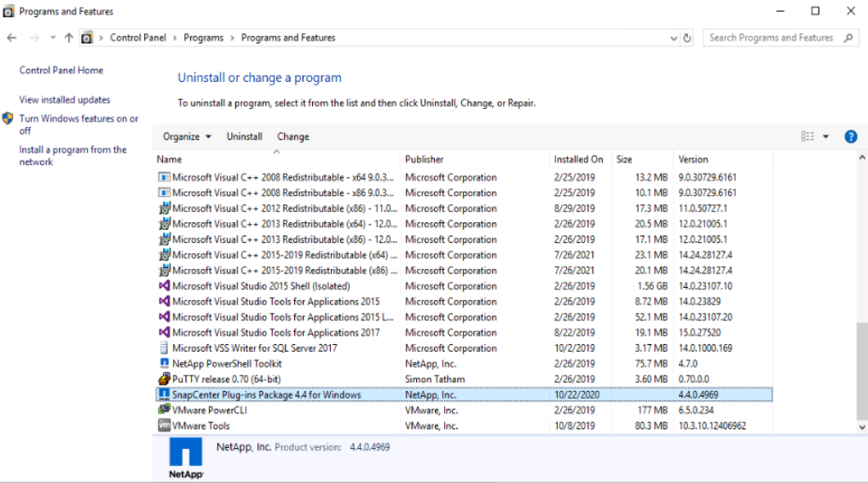This screenshot has height=483, width=868.
Task: Click the PuTTY release 0.70 program icon
Action: tap(165, 379)
